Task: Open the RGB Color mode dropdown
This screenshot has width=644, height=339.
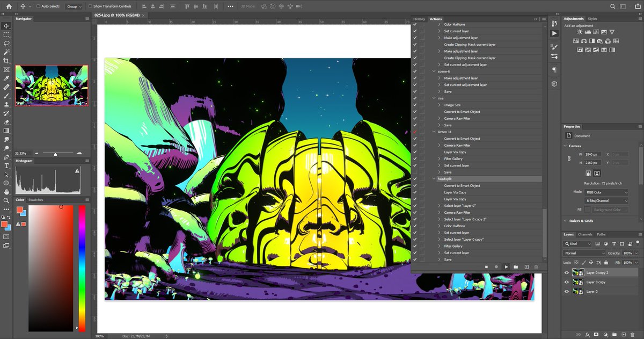Action: tap(606, 192)
